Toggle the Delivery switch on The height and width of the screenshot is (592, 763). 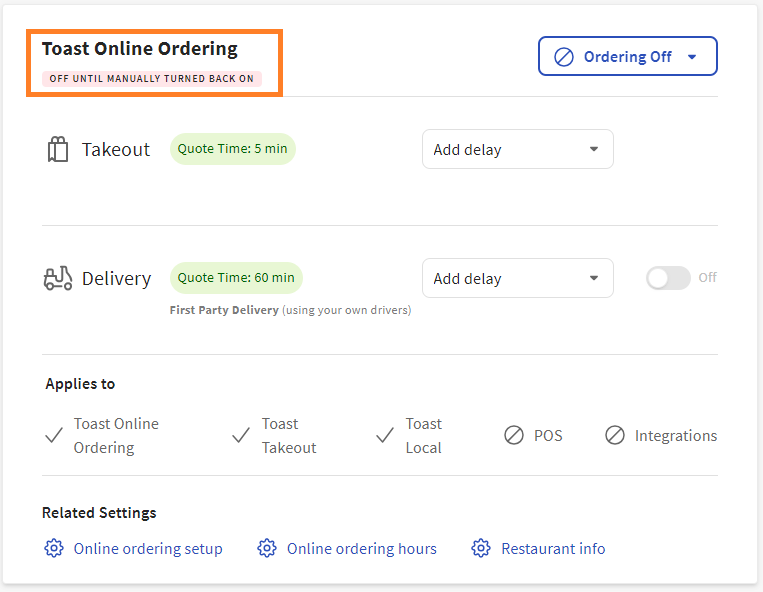(668, 278)
